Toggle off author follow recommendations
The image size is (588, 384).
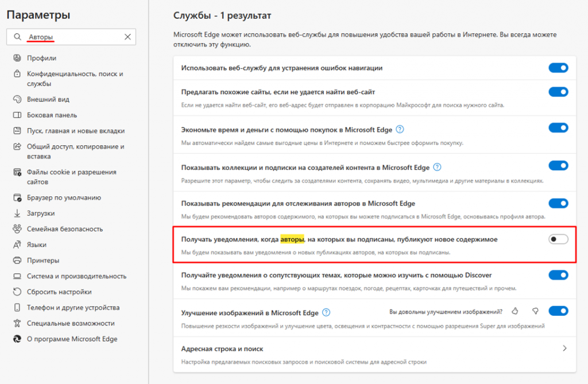pos(558,203)
